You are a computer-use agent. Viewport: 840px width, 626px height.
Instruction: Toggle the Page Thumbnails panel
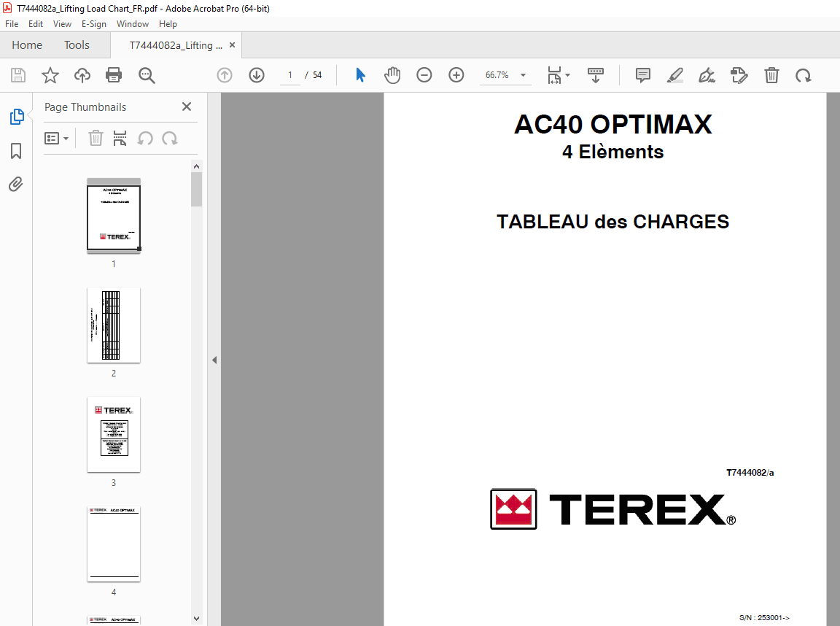(16, 116)
